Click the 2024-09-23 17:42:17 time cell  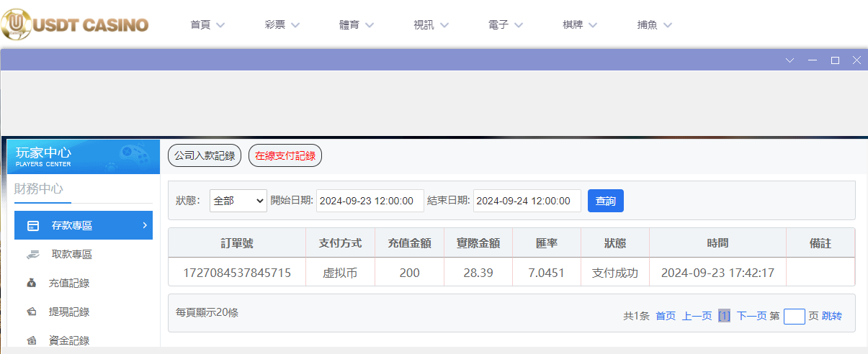click(717, 273)
